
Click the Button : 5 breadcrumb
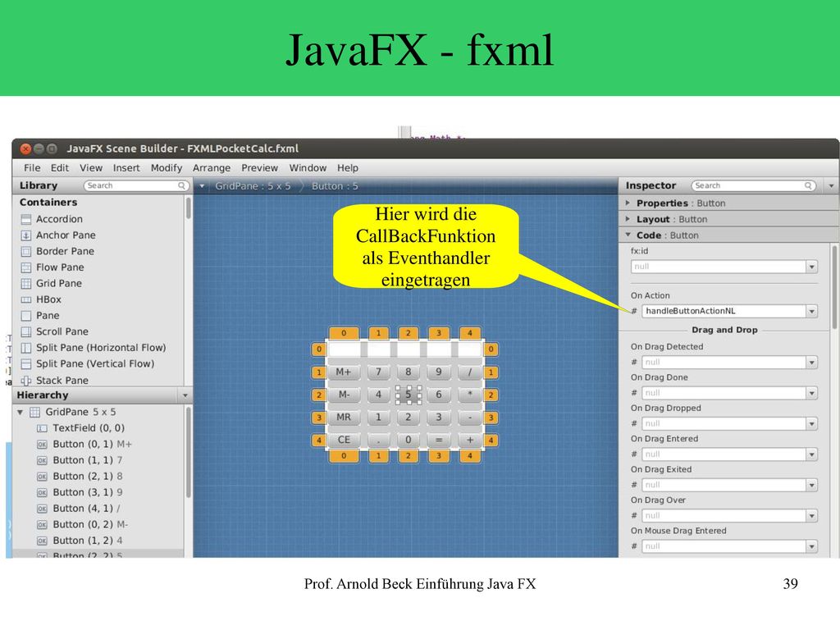point(335,186)
